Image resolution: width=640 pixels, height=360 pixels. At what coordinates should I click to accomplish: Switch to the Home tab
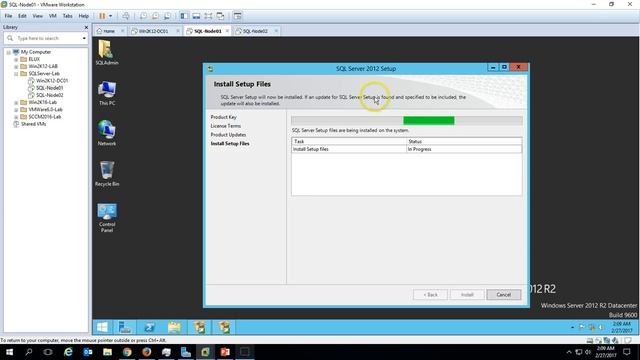tap(109, 31)
